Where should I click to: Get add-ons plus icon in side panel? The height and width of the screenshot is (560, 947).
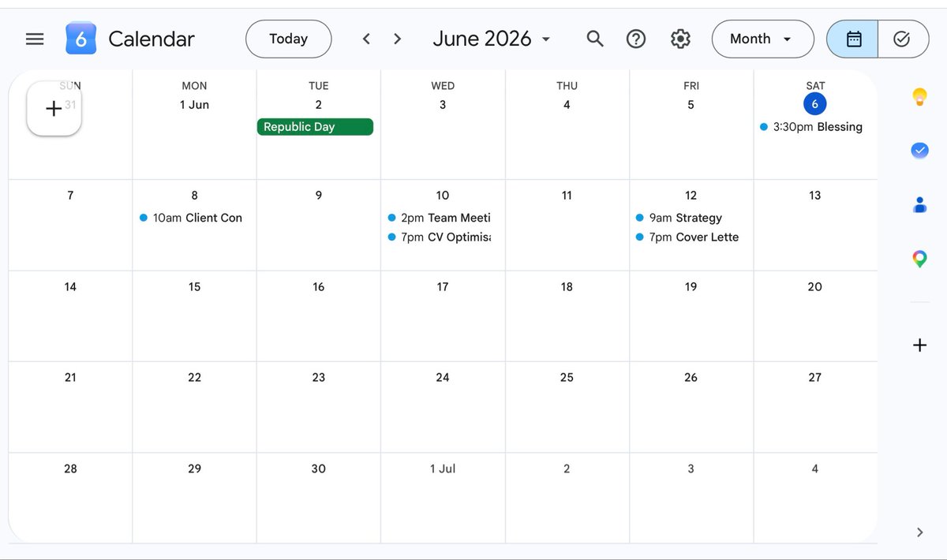click(919, 345)
